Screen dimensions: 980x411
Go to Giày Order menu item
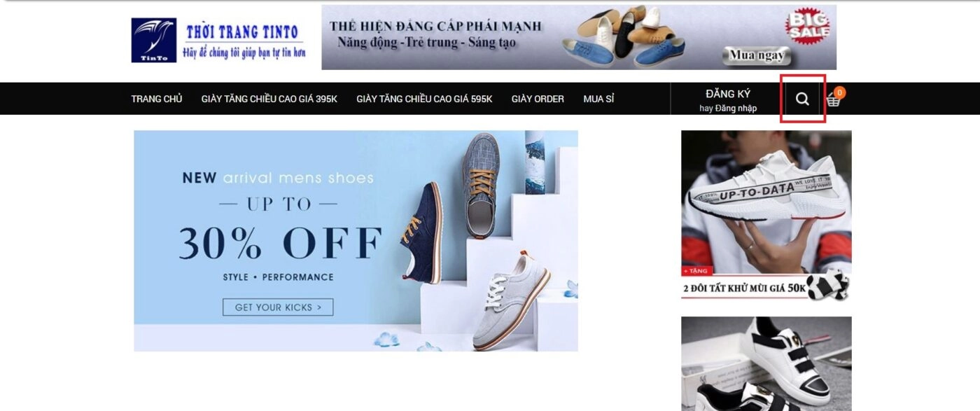(x=538, y=99)
